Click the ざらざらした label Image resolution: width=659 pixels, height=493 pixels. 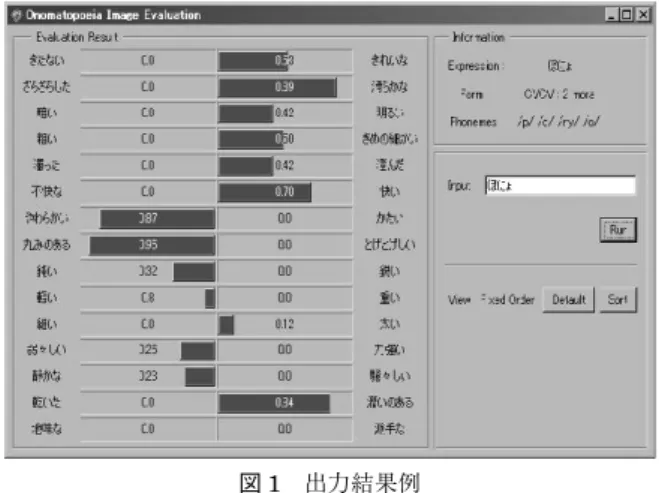click(x=47, y=87)
